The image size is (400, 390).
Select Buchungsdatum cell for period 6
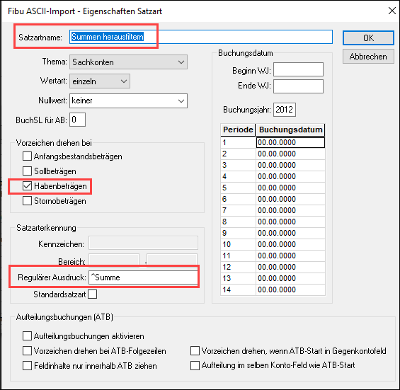[290, 199]
